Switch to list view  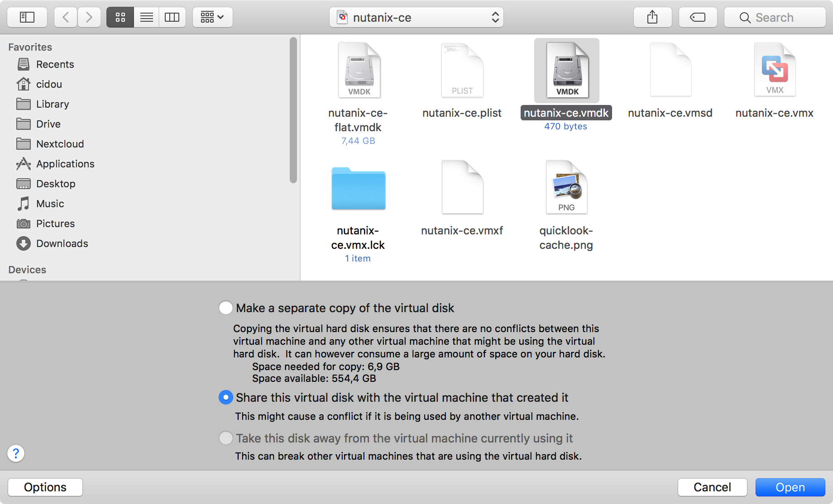tap(146, 18)
